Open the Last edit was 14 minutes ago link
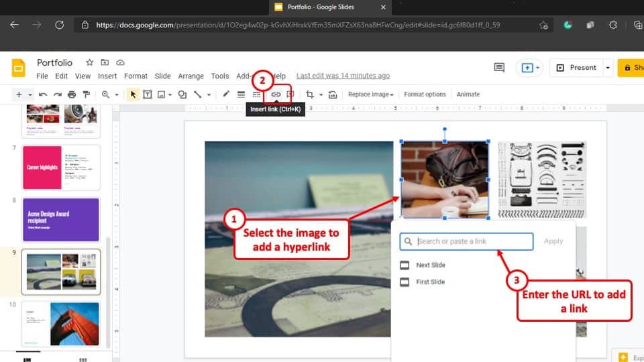644x362 pixels. point(343,76)
